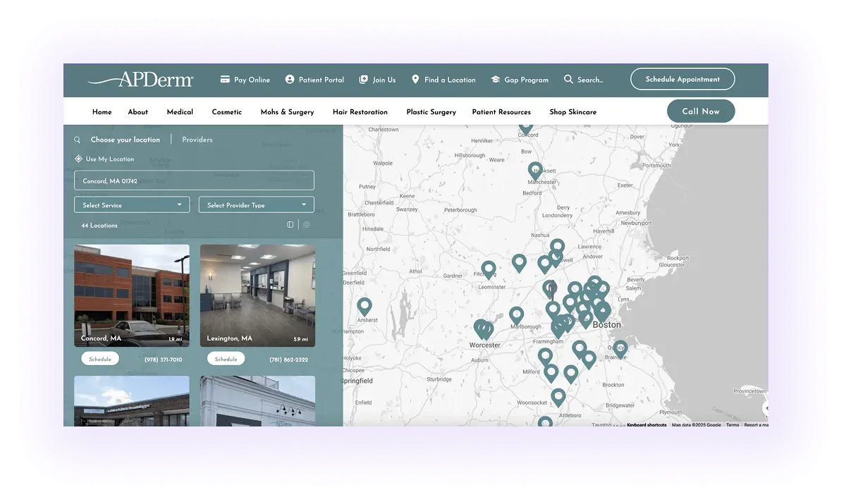Open the Cosmetic menu
The width and height of the screenshot is (846, 504).
coord(227,111)
